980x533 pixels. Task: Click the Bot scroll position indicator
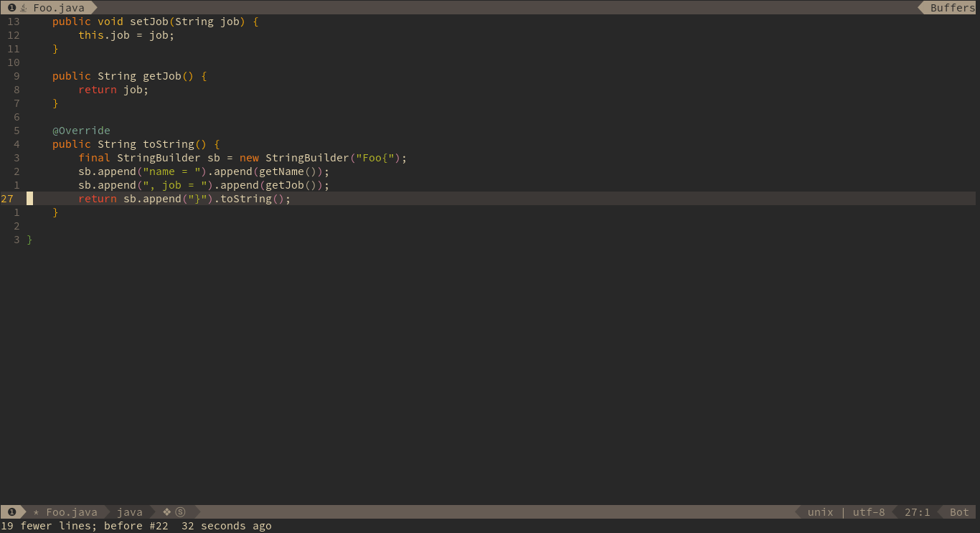pos(959,511)
